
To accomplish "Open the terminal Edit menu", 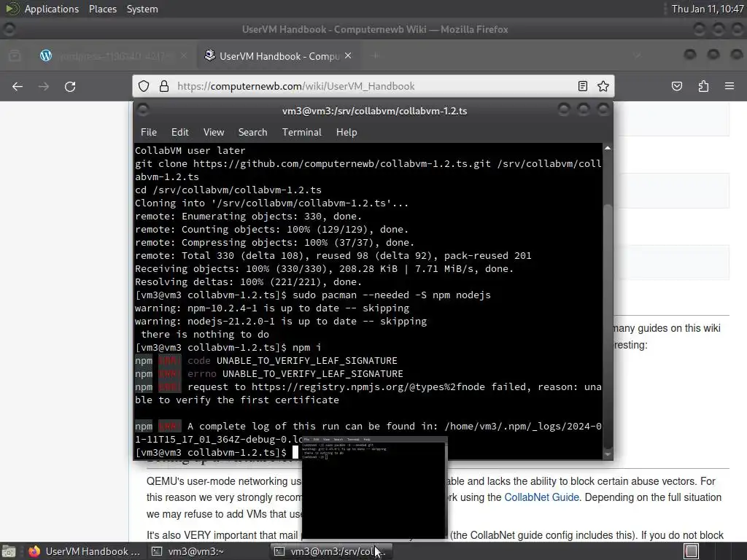I will [x=179, y=133].
